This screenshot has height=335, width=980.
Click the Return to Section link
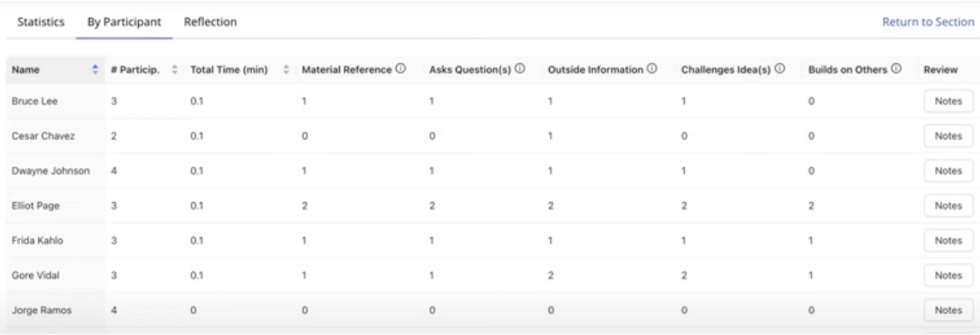point(928,22)
